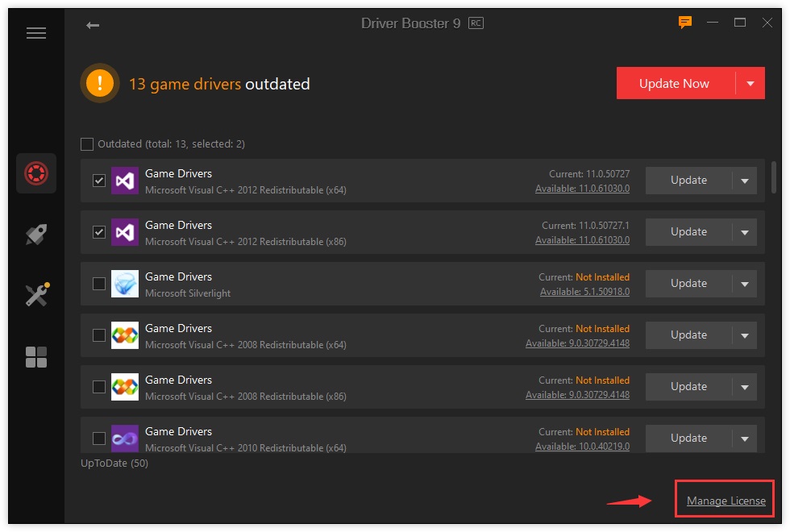
Task: Update Visual C++ 2012 Redistributable (x86)
Action: [x=688, y=232]
